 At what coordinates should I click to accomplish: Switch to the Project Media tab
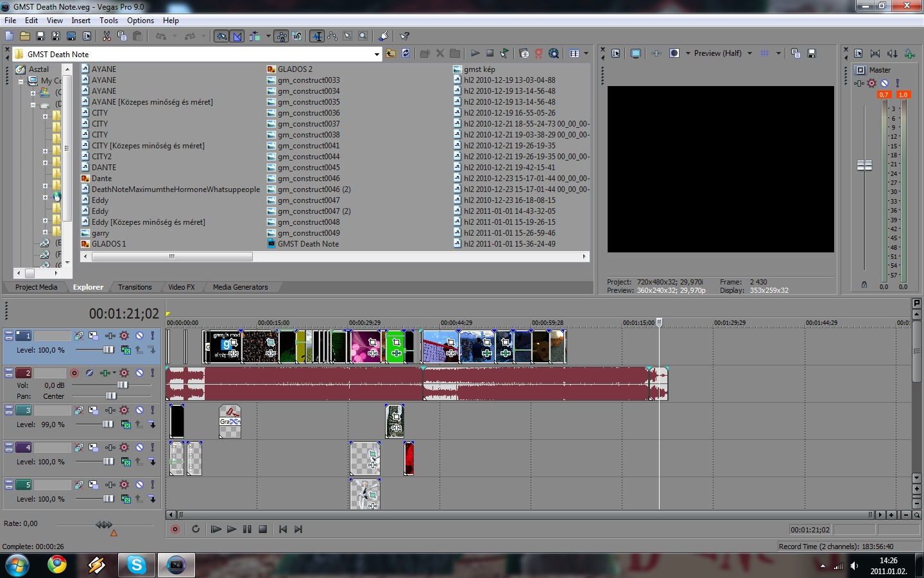pos(36,287)
